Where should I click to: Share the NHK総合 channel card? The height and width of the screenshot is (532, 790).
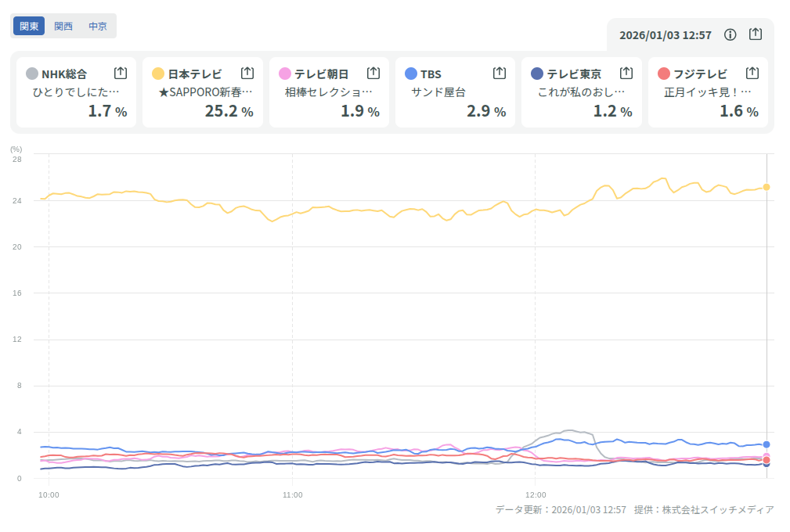click(121, 73)
